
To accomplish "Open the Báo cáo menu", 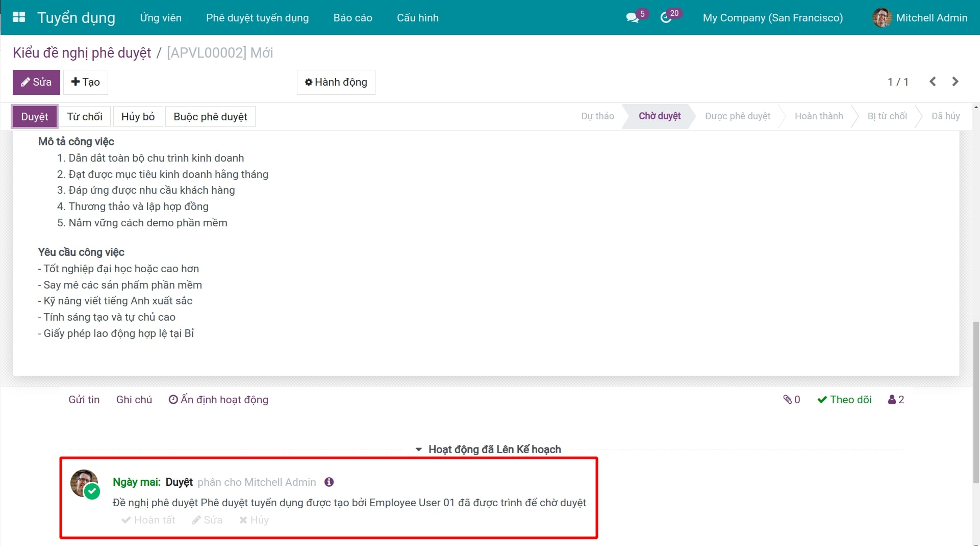I will [x=353, y=18].
